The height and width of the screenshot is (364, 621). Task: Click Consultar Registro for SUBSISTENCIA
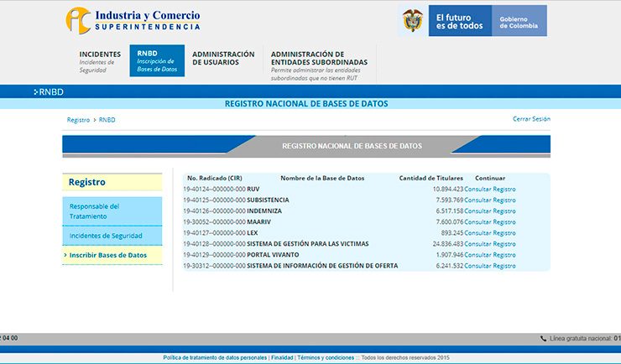pos(490,200)
